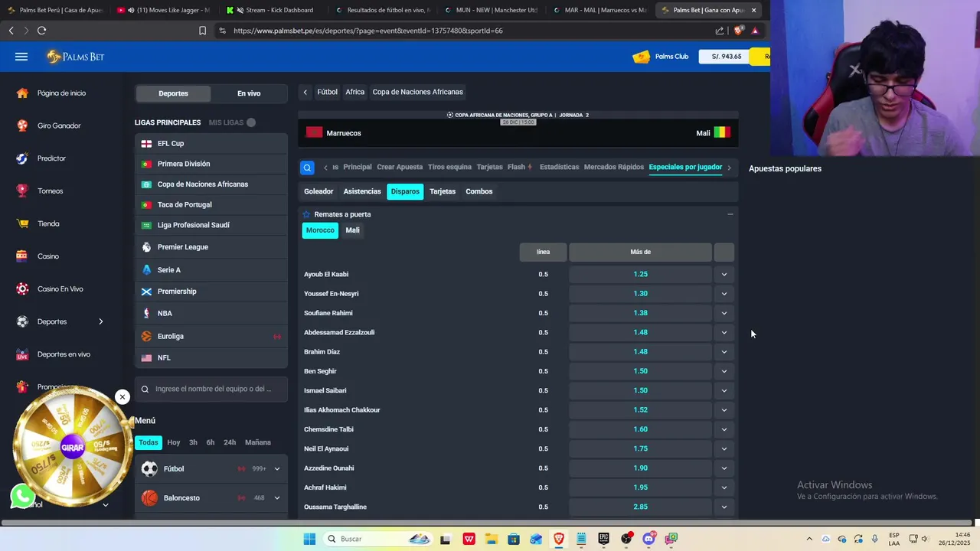The width and height of the screenshot is (980, 551).
Task: Open Deportes en vivo in sidebar
Action: 64,354
